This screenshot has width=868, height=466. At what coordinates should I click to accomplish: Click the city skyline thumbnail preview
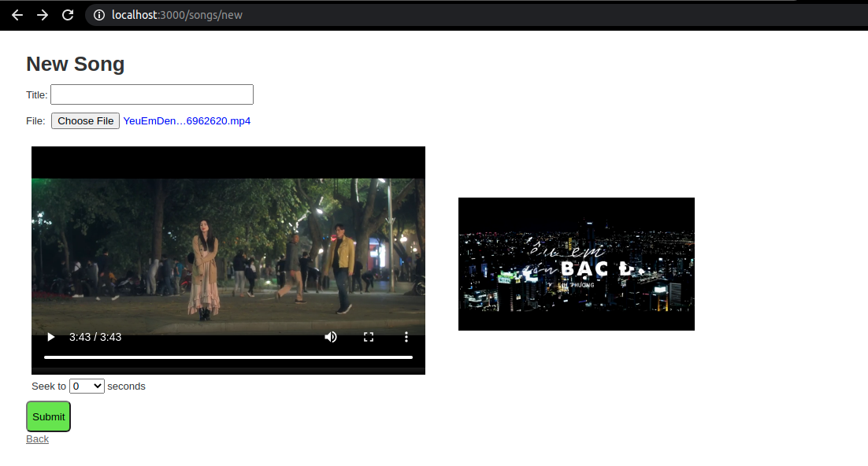(x=577, y=264)
